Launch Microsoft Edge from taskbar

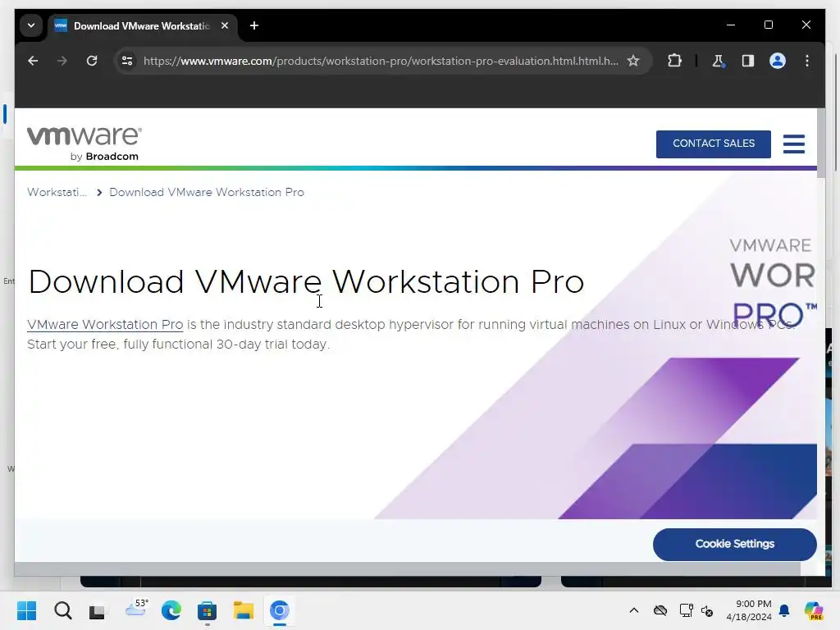pos(171,610)
